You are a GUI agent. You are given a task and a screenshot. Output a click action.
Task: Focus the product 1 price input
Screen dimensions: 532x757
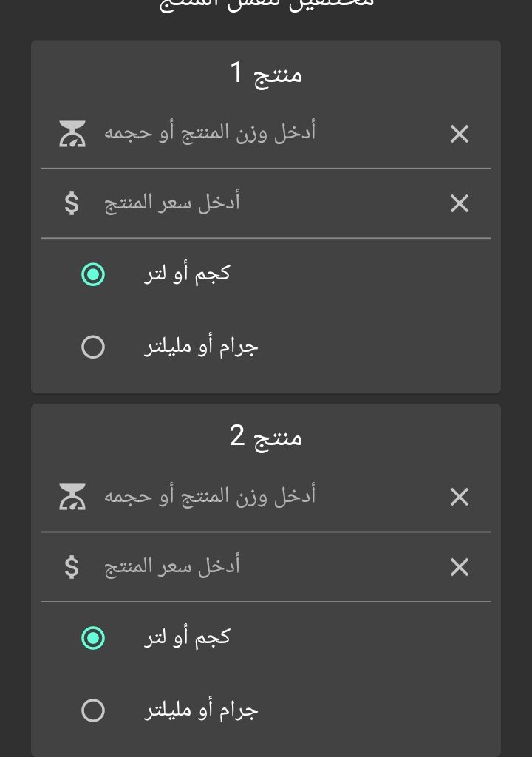click(266, 203)
